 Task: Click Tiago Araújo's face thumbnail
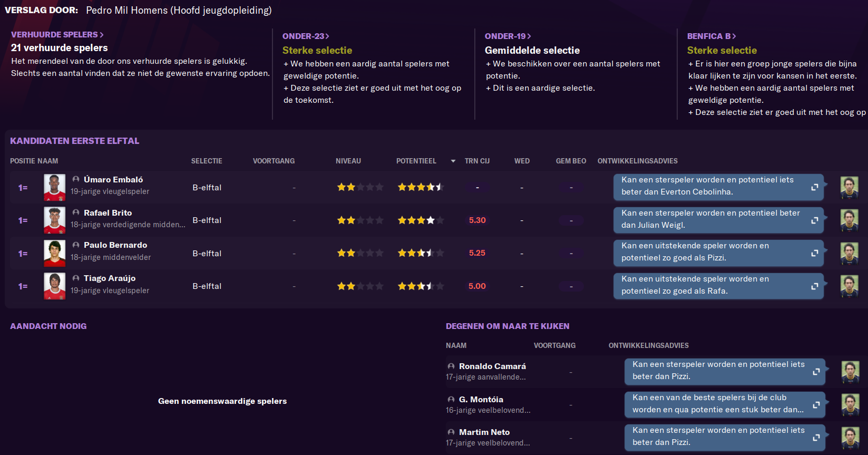[x=55, y=286]
